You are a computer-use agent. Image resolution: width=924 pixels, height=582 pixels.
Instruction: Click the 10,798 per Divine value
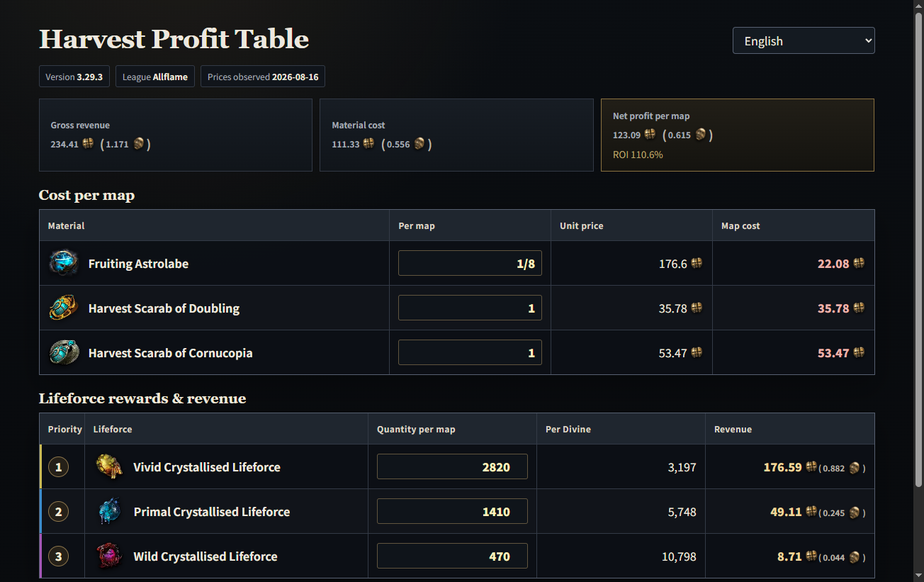(679, 556)
